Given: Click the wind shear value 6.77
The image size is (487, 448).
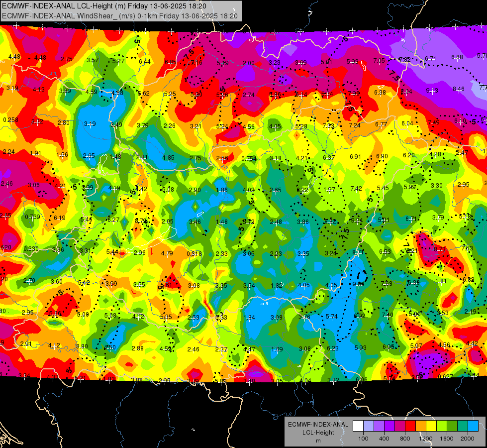Looking at the screenshot, I should coord(381,124).
